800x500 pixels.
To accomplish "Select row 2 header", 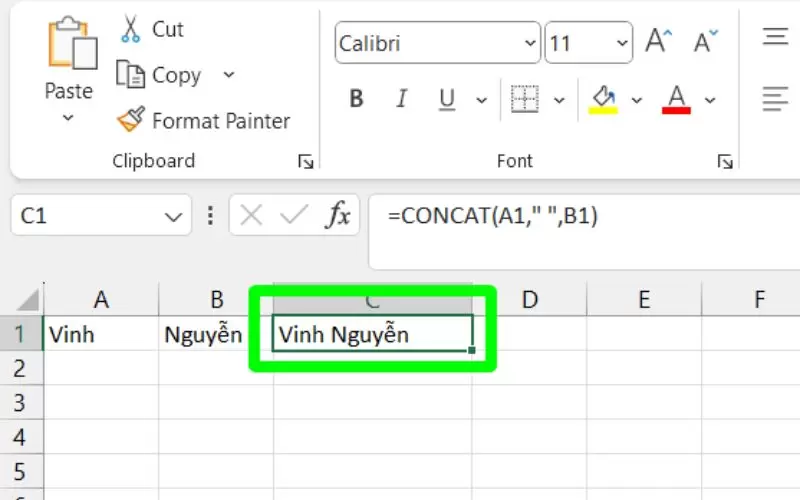I will click(x=21, y=368).
